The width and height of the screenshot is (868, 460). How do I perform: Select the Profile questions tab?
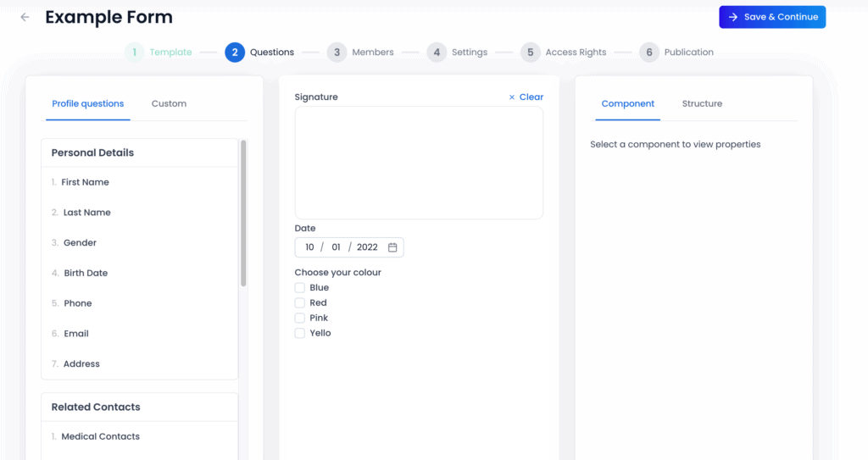[x=87, y=104]
